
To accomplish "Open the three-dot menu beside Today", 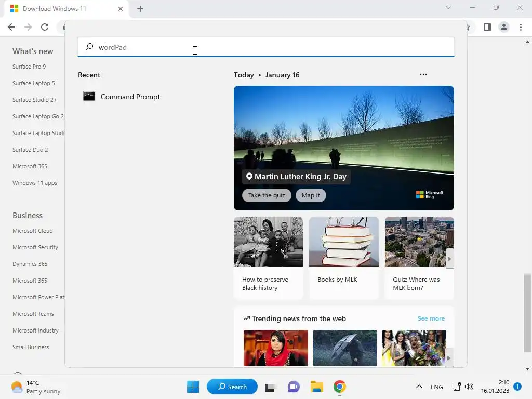I will point(423,74).
